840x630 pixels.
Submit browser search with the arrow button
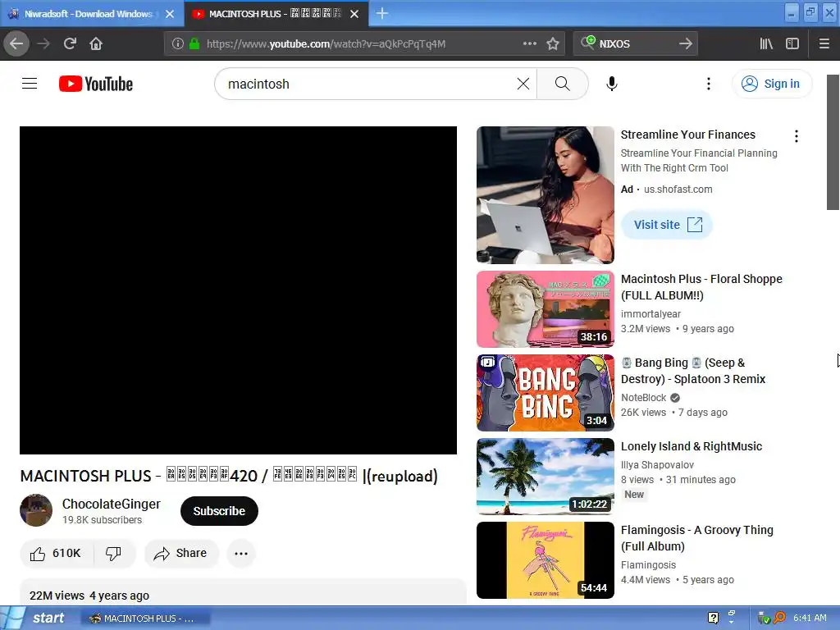(685, 44)
